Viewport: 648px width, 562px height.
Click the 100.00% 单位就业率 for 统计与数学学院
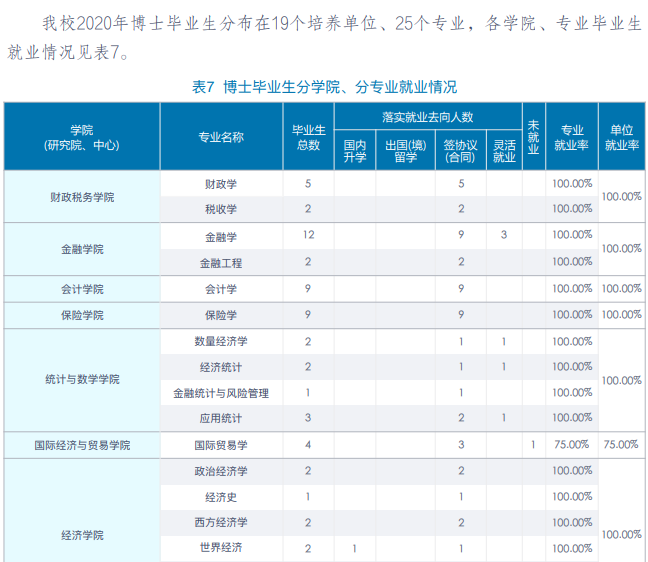click(x=622, y=380)
